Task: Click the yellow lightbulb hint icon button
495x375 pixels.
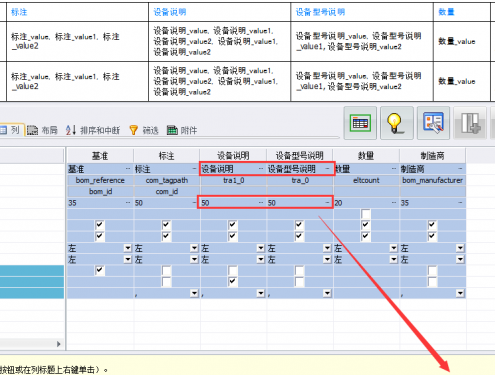Action: [x=397, y=123]
